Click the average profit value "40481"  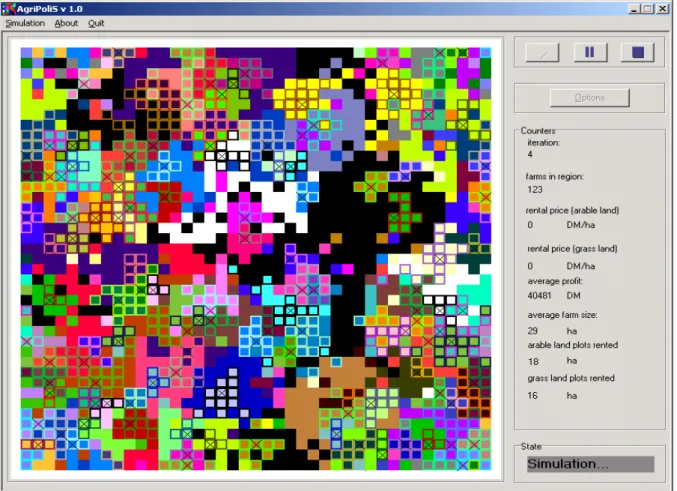pos(539,296)
